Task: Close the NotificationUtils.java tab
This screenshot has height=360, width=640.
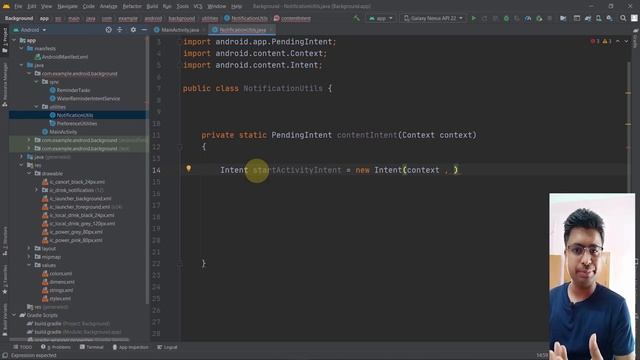Action: pyautogui.click(x=271, y=30)
